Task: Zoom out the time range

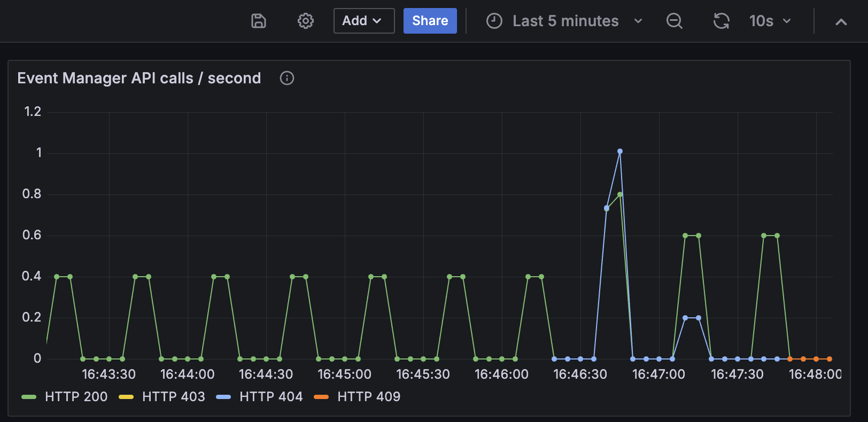Action: click(x=675, y=21)
